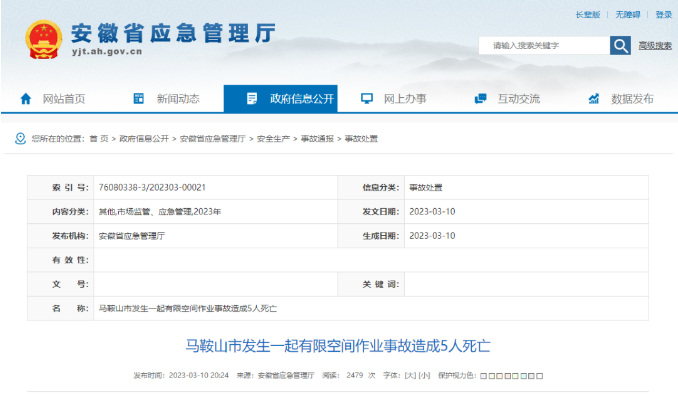
Task: Open the 网站首页 menu item
Action: pos(64,99)
